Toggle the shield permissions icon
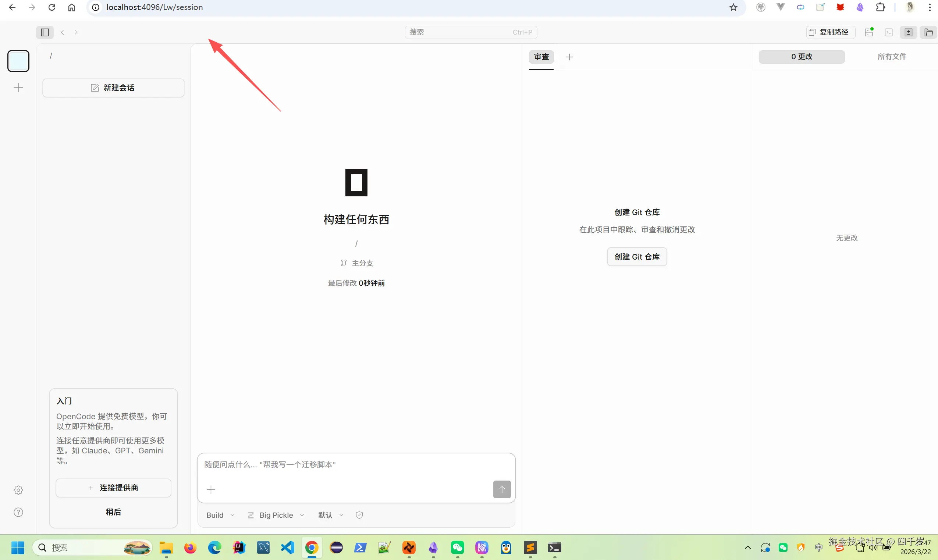 tap(359, 515)
